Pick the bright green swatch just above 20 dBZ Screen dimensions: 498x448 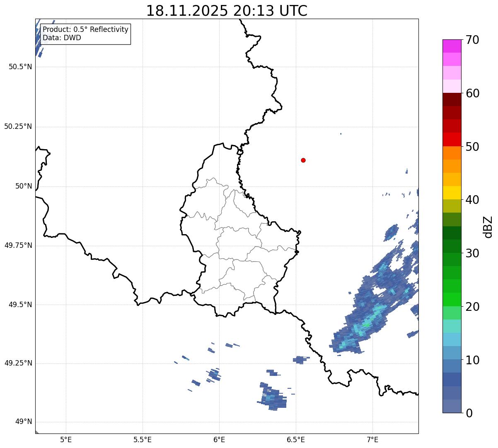pos(452,299)
